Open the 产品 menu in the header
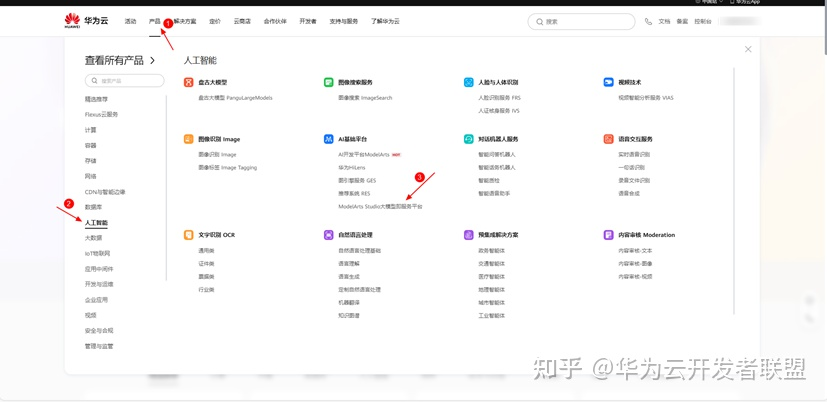Image resolution: width=827 pixels, height=402 pixels. [155, 22]
